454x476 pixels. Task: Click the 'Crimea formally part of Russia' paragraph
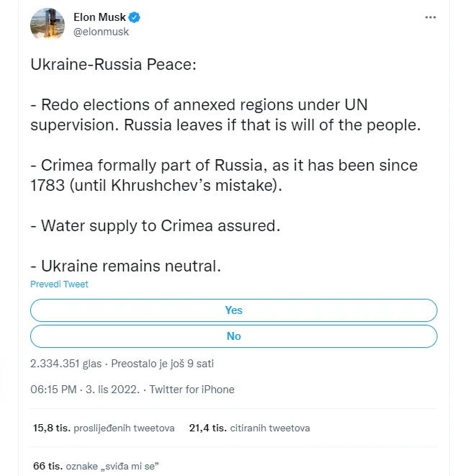pos(224,175)
